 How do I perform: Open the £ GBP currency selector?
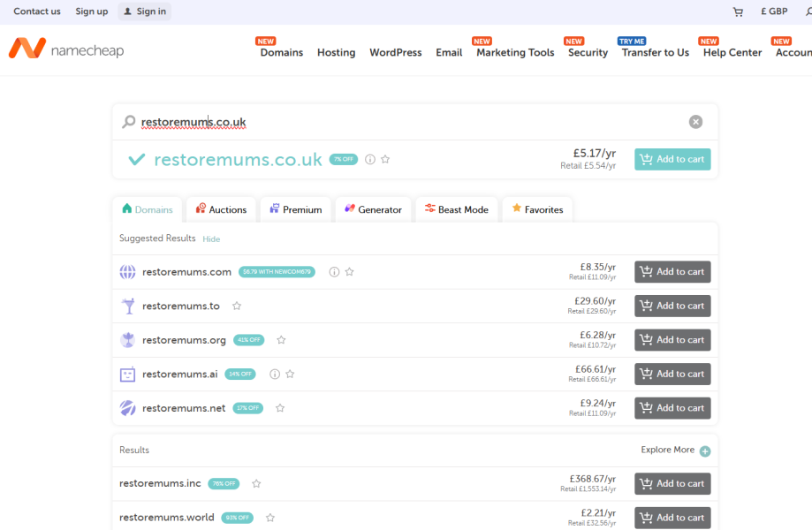pyautogui.click(x=774, y=11)
